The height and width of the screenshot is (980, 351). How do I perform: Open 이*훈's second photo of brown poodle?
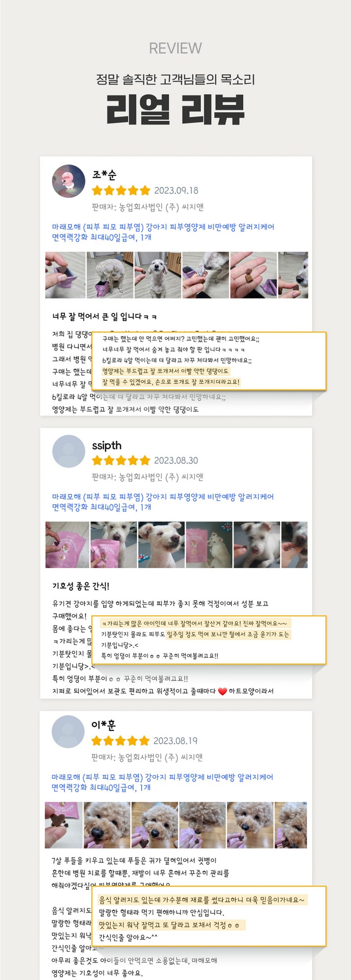coord(107,825)
